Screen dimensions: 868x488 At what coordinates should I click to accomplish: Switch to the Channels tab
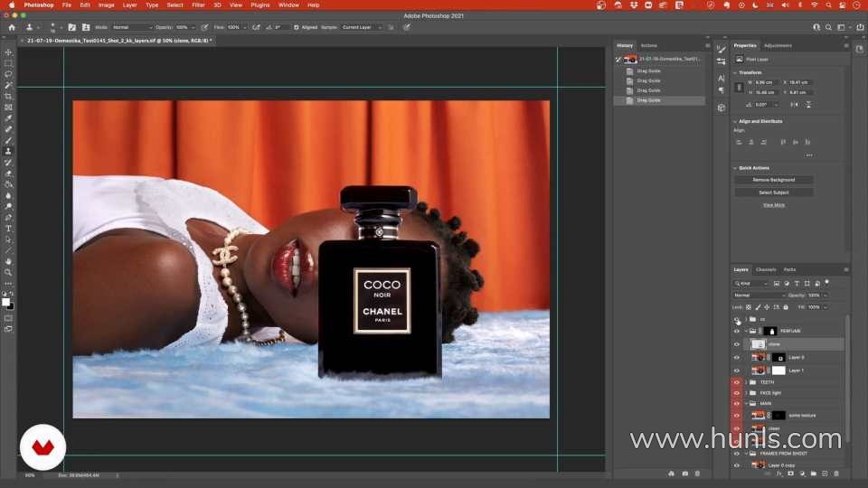click(766, 269)
